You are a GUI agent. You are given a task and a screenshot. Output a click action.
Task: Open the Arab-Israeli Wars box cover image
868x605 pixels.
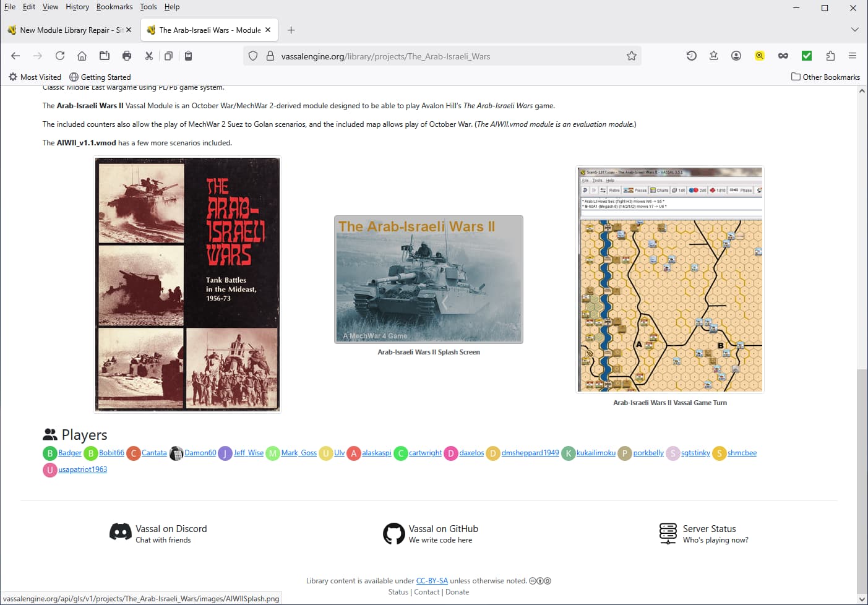coord(187,284)
